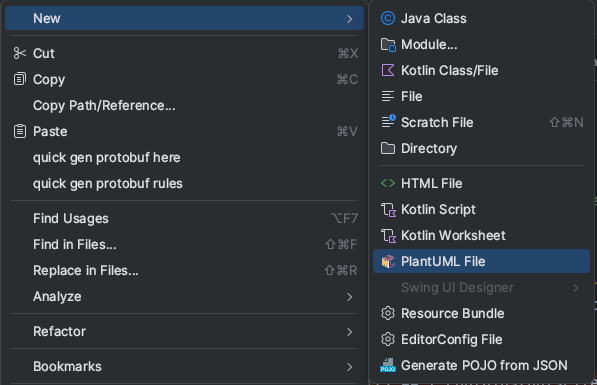Click the ⌥F7 shortcut beside Find Usages
The height and width of the screenshot is (385, 597).
pos(344,218)
